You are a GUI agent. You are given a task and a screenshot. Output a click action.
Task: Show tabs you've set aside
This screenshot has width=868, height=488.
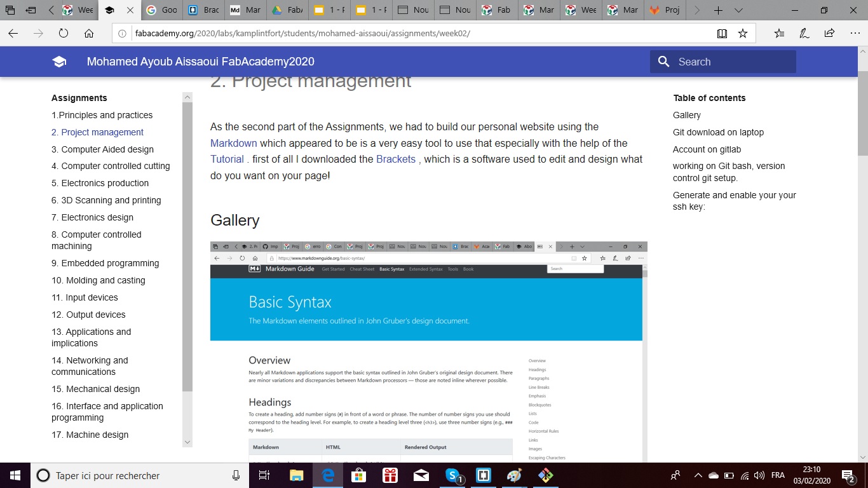tap(10, 11)
